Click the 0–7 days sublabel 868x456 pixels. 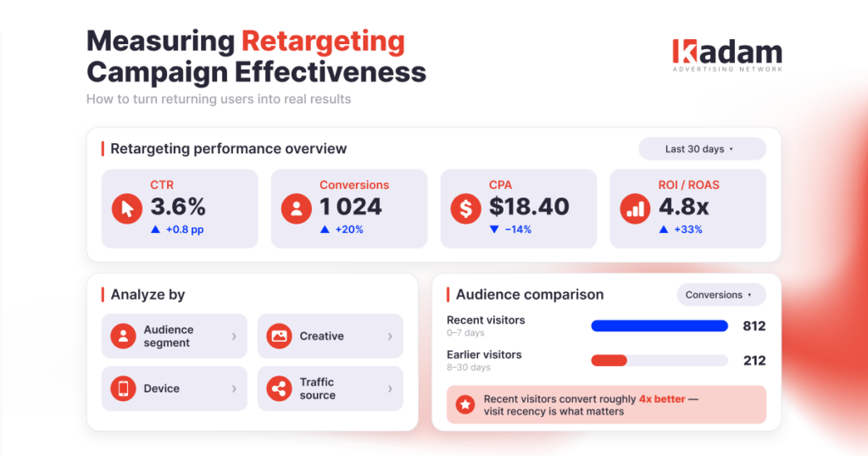coord(465,333)
